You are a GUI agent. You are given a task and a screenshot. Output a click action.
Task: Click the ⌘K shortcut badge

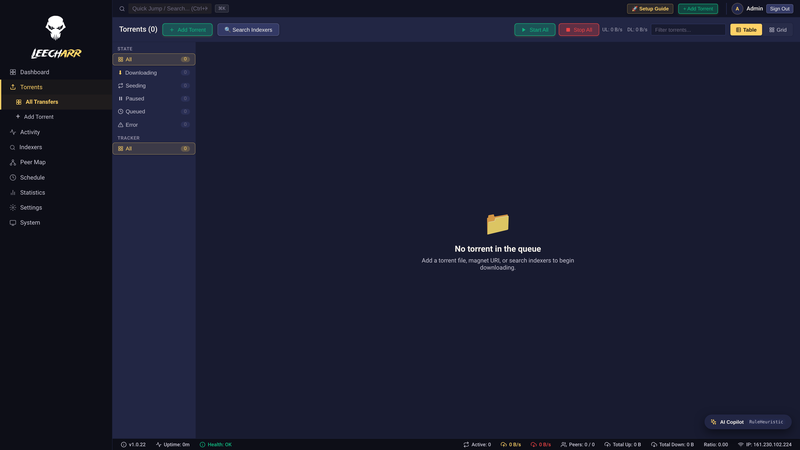[x=221, y=9]
